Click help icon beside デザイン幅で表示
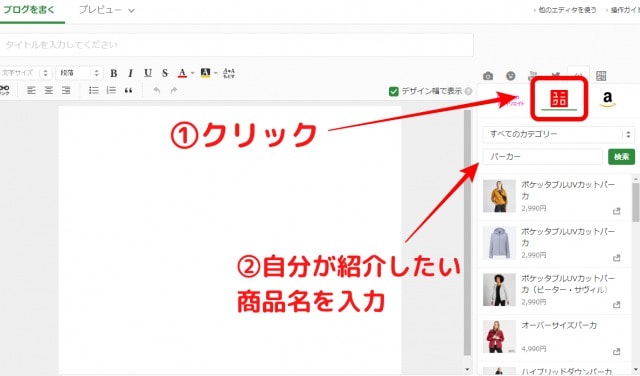 [469, 91]
